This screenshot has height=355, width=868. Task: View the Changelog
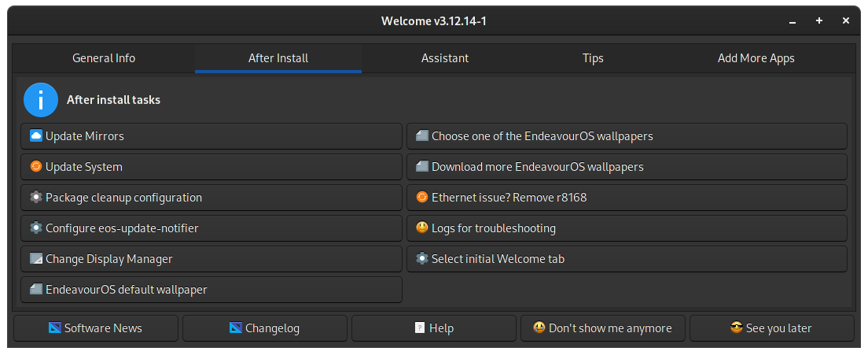coord(265,328)
